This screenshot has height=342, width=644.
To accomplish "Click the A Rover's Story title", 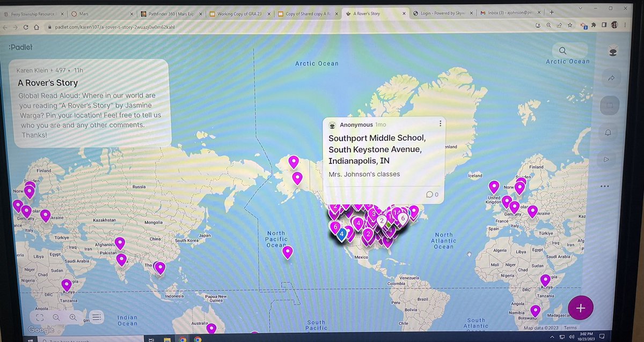I will click(x=48, y=83).
